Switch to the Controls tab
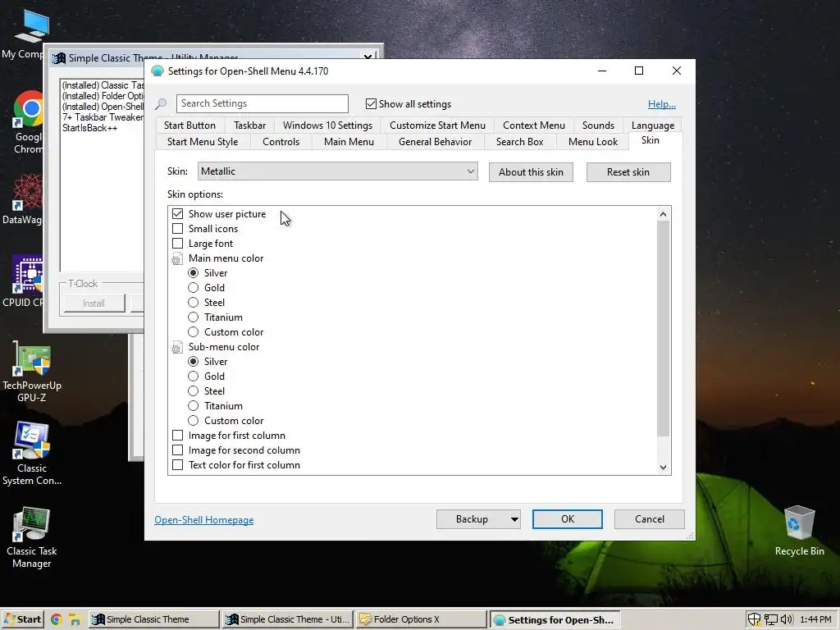The height and width of the screenshot is (630, 840). (281, 142)
